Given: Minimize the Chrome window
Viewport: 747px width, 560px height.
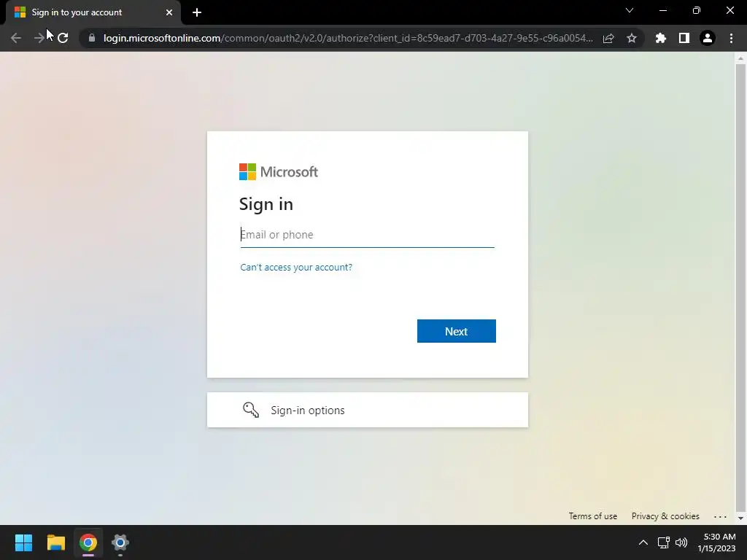Looking at the screenshot, I should 663,10.
